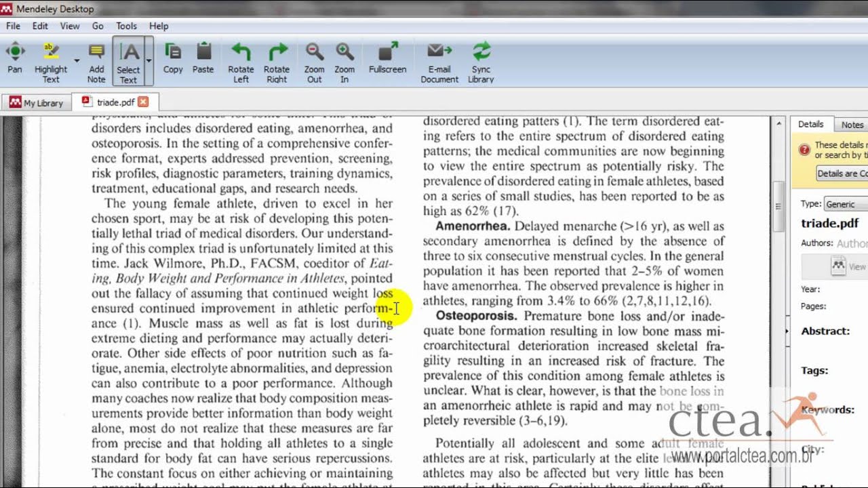Activate the Highlight Text tool
Image resolution: width=868 pixels, height=488 pixels.
pos(51,62)
